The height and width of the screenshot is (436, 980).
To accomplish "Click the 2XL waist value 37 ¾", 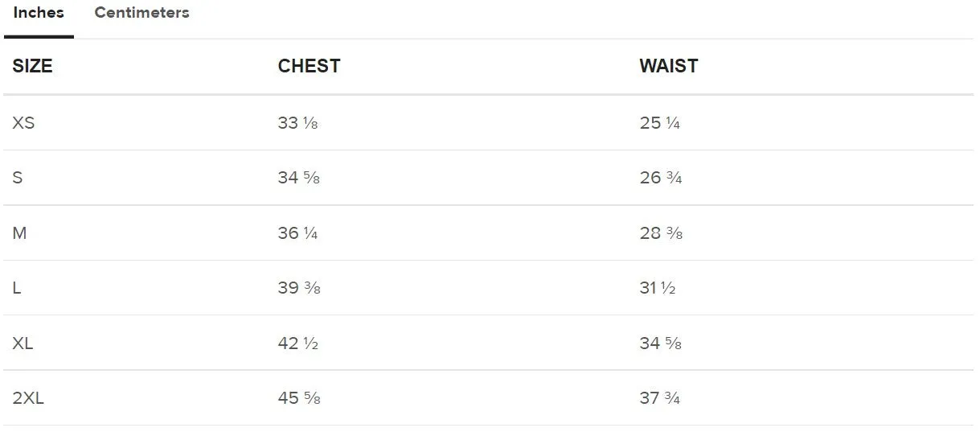I will (x=660, y=398).
